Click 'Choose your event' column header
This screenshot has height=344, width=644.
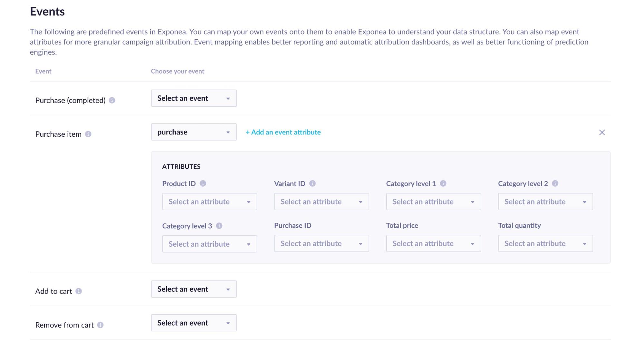pos(178,71)
